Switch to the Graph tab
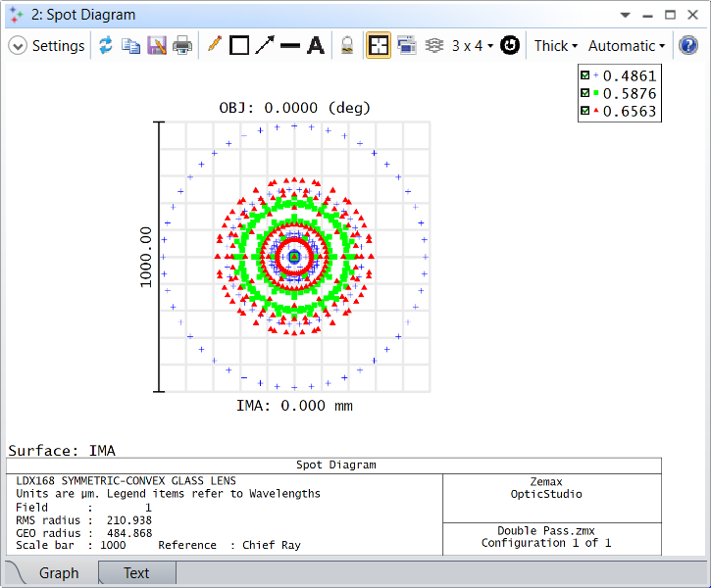The image size is (711, 588). 59,573
